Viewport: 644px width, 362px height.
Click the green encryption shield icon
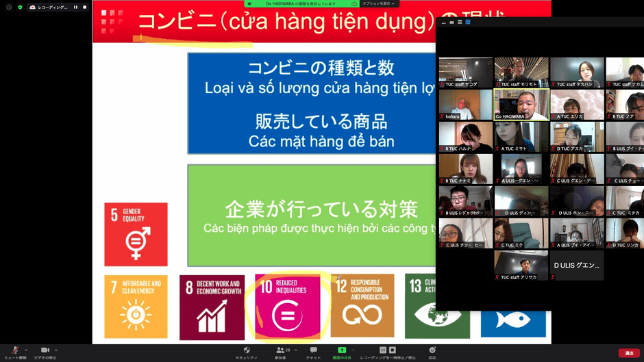tap(20, 7)
